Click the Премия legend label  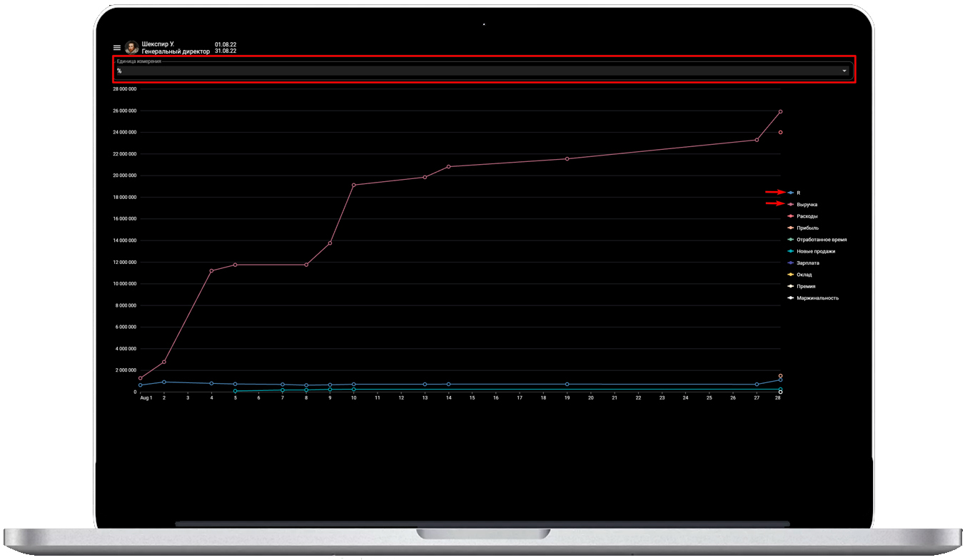point(806,286)
